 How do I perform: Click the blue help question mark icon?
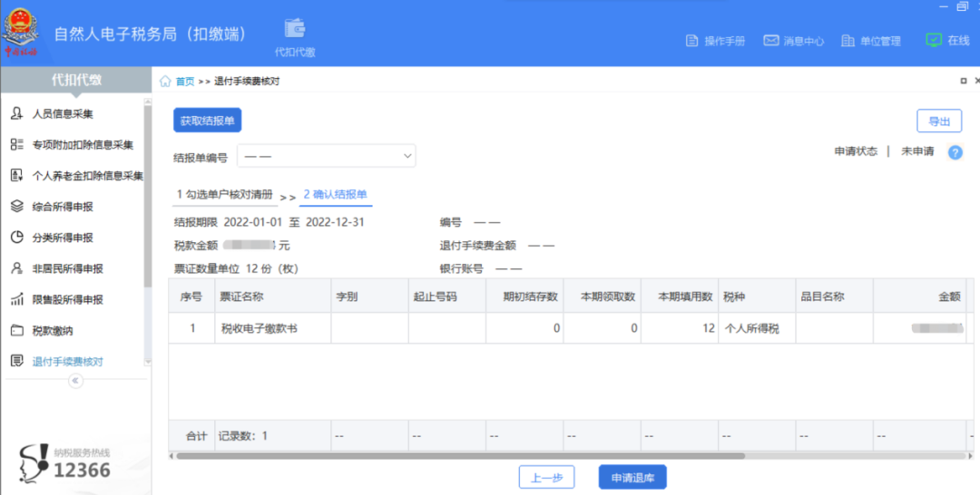[955, 152]
